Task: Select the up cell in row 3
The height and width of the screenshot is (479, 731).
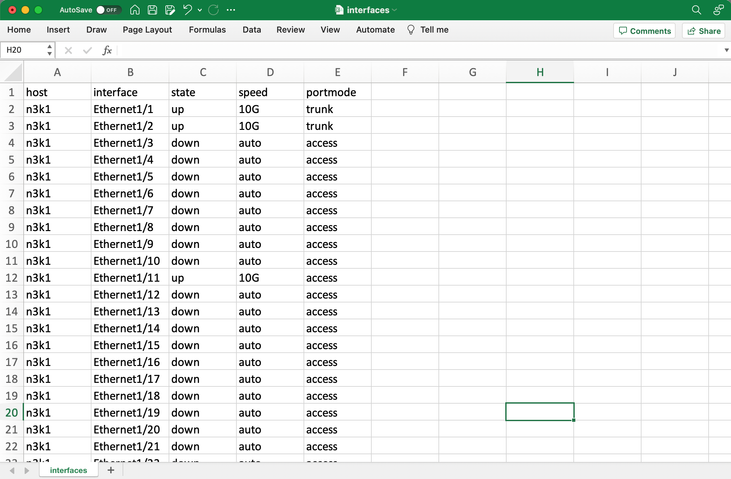Action: (203, 126)
